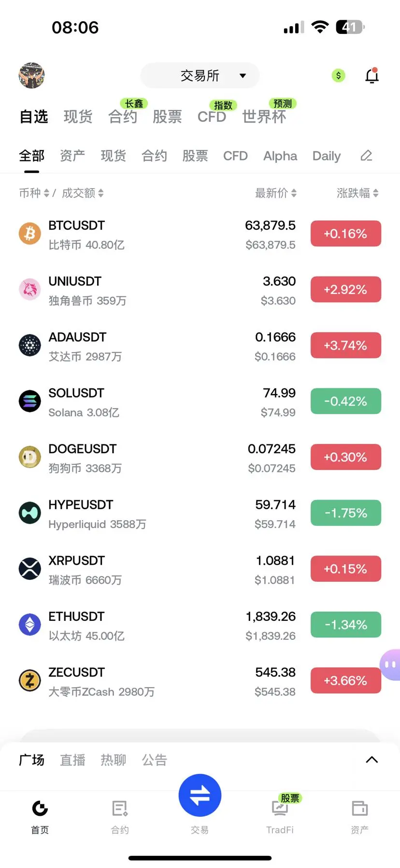Image resolution: width=400 pixels, height=868 pixels.
Task: Sort list by 最新价 latest price
Action: [x=276, y=193]
